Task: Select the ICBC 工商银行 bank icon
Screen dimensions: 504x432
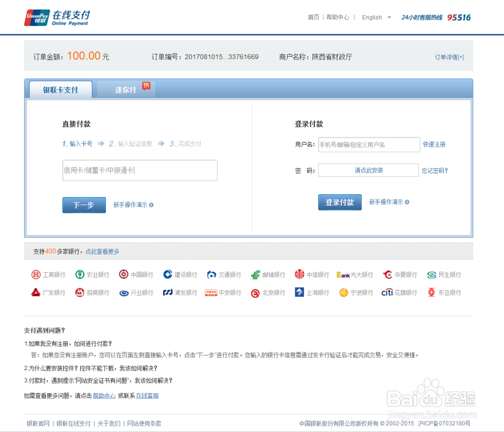Action: click(x=36, y=275)
